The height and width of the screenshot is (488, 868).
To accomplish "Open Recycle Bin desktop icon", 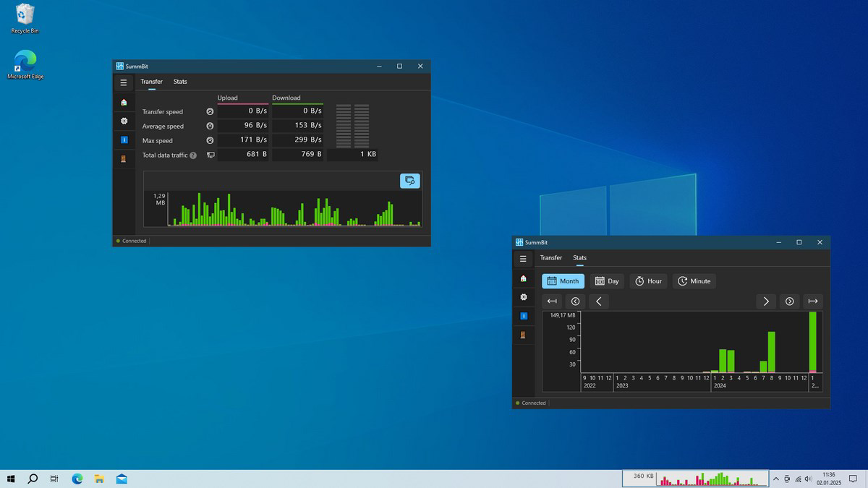I will (x=25, y=19).
